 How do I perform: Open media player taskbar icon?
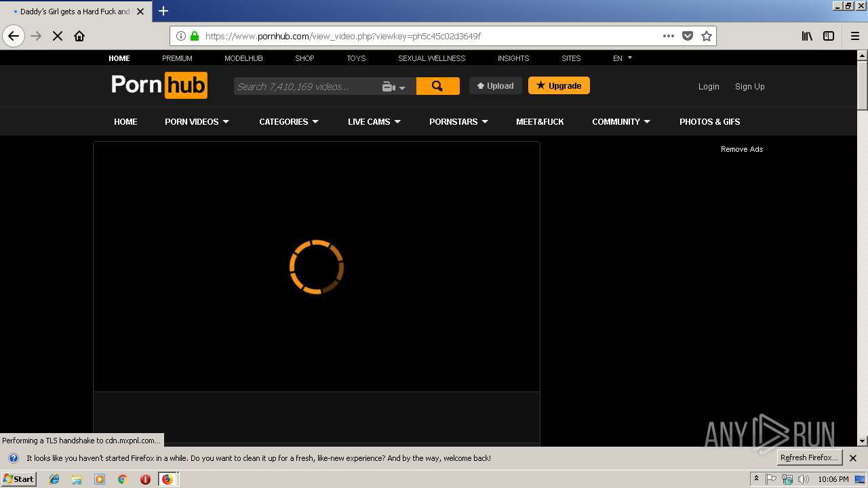100,479
